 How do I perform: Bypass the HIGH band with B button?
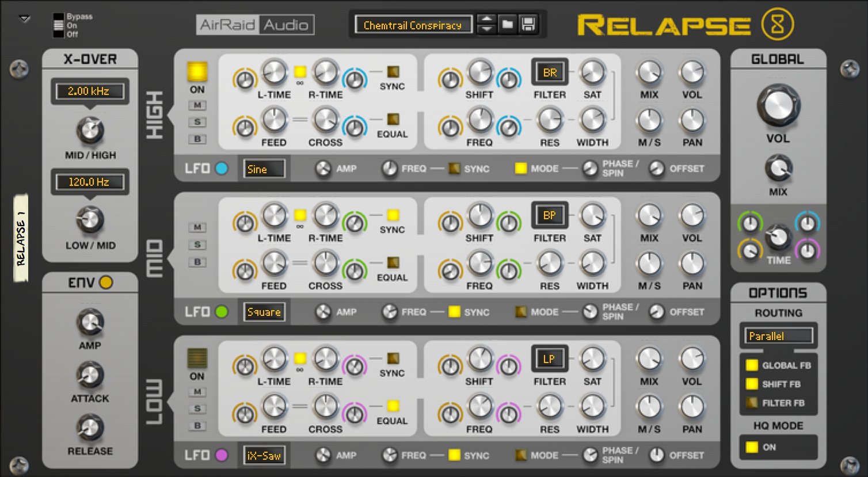tap(197, 139)
